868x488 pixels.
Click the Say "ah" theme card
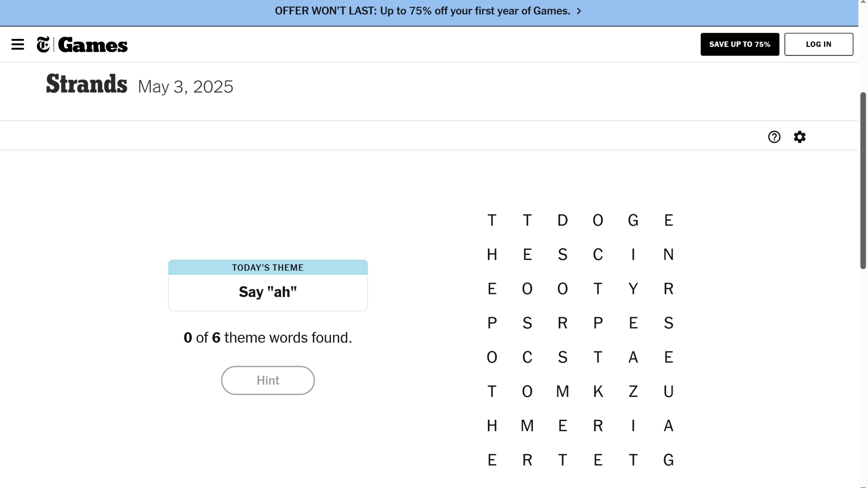pyautogui.click(x=268, y=291)
